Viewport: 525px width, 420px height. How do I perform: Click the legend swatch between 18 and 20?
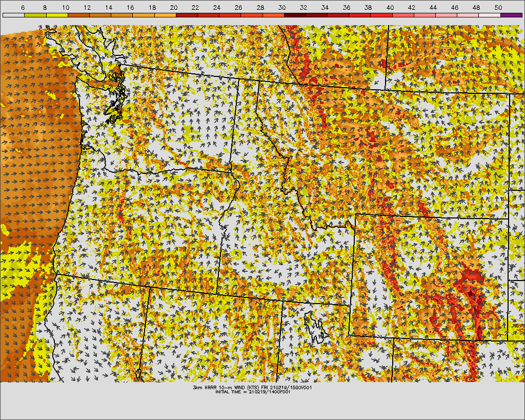click(x=165, y=15)
